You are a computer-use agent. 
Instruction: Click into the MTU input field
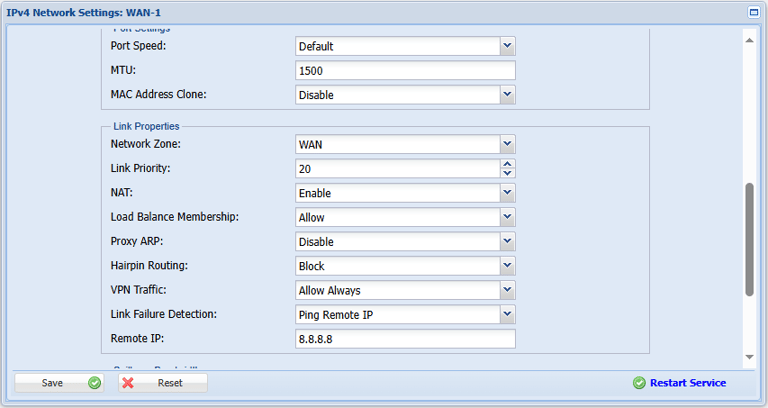pyautogui.click(x=405, y=71)
